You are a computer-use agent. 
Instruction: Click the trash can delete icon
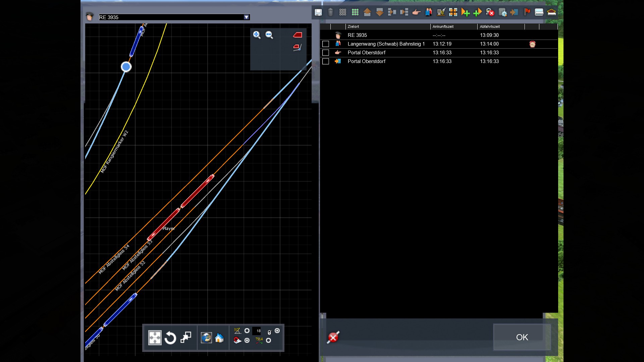[x=330, y=12]
